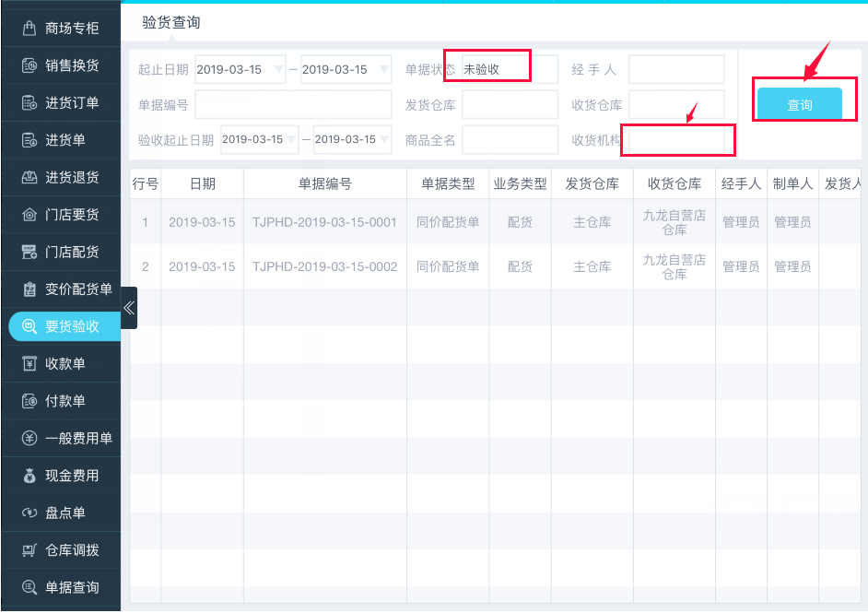
Task: Open the 起止日期 start date dropdown
Action: (x=240, y=70)
